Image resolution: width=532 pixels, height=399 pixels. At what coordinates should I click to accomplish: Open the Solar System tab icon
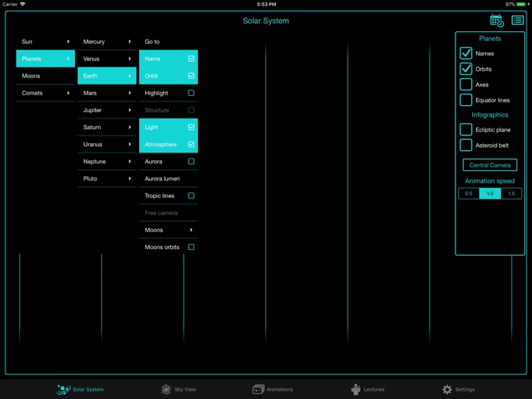click(x=63, y=389)
